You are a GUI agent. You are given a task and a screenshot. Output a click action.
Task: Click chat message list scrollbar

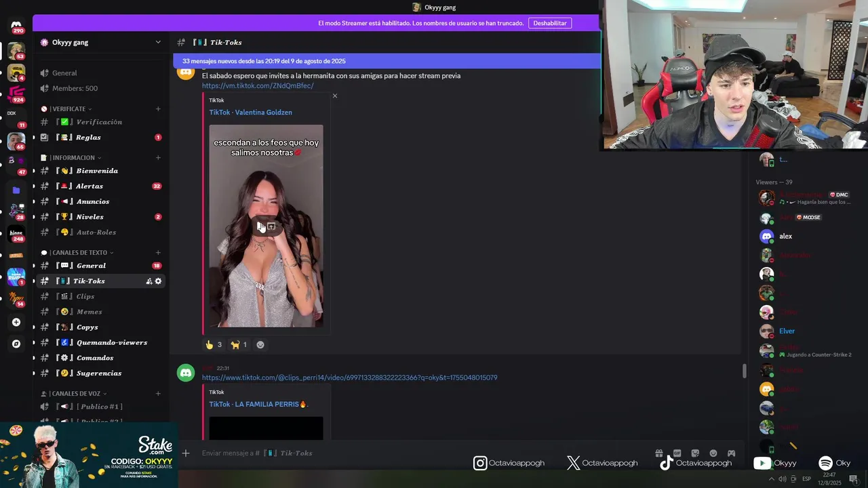click(x=744, y=371)
